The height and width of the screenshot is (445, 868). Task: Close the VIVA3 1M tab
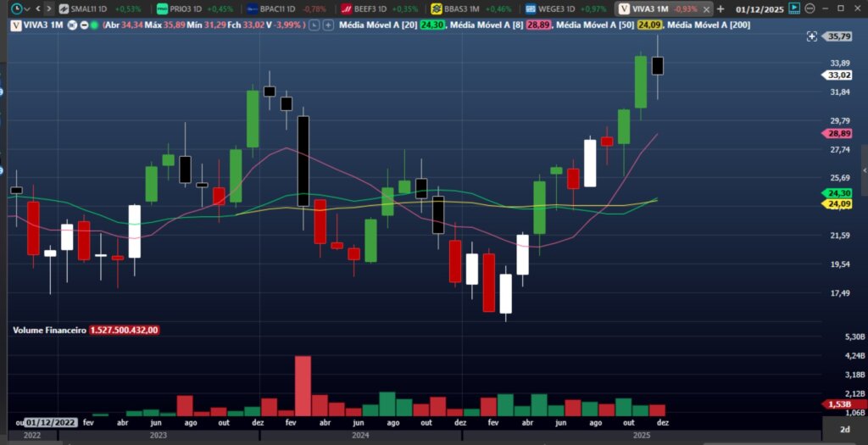click(x=707, y=8)
